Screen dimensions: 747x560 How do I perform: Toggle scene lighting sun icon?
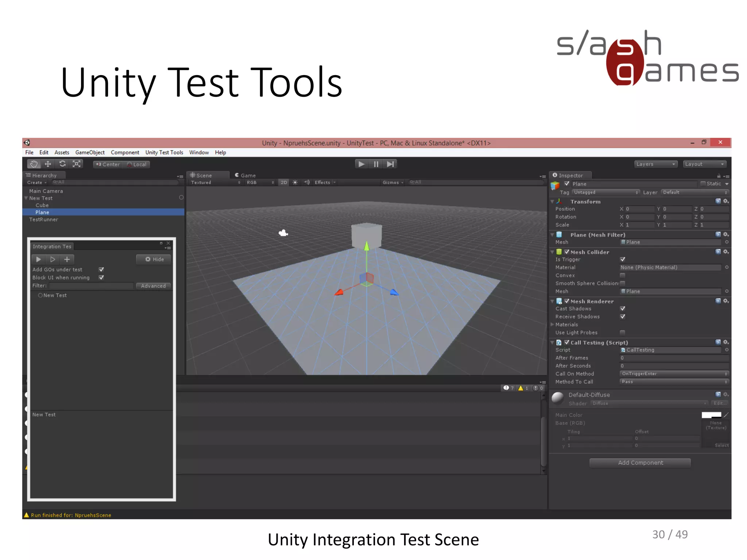(295, 182)
